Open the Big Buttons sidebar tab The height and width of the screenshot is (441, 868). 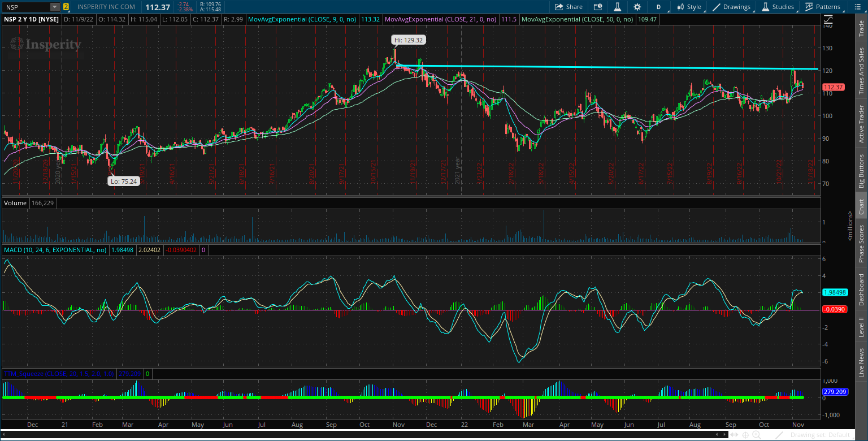861,171
